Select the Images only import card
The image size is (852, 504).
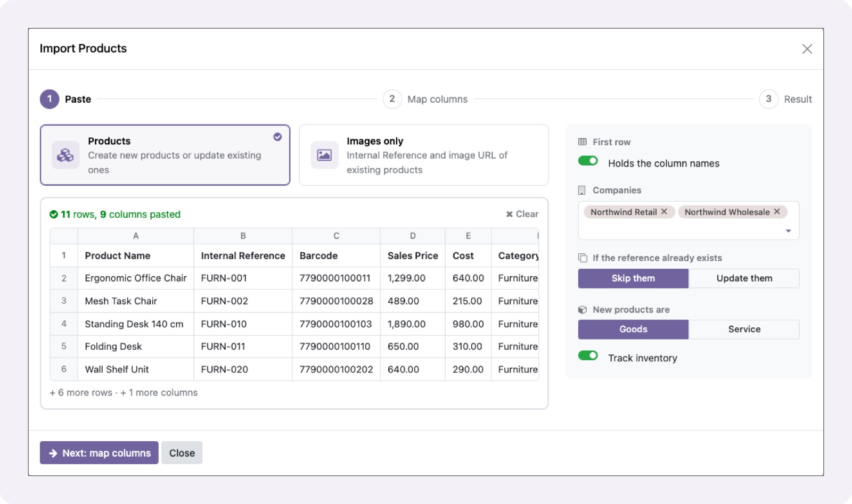pyautogui.click(x=424, y=155)
